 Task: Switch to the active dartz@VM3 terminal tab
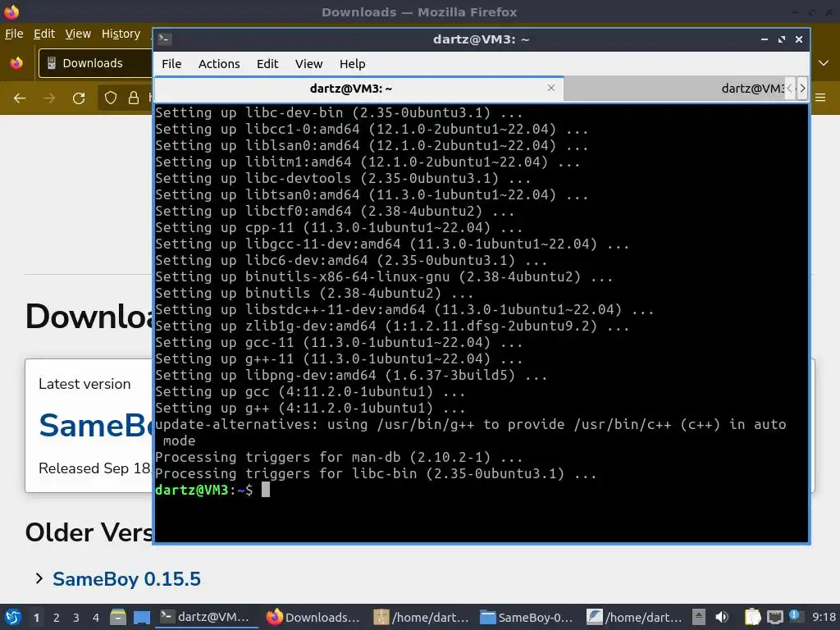pyautogui.click(x=359, y=89)
